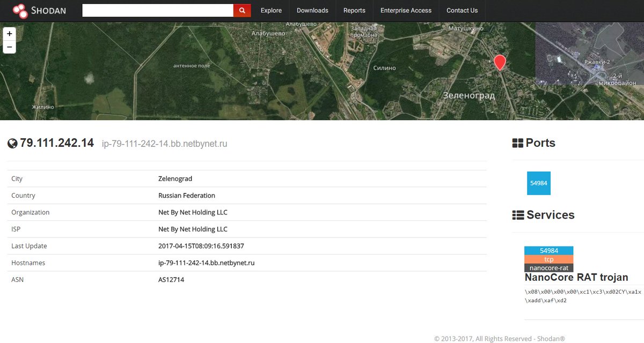Click the Services list icon
The image size is (644, 343).
point(518,215)
